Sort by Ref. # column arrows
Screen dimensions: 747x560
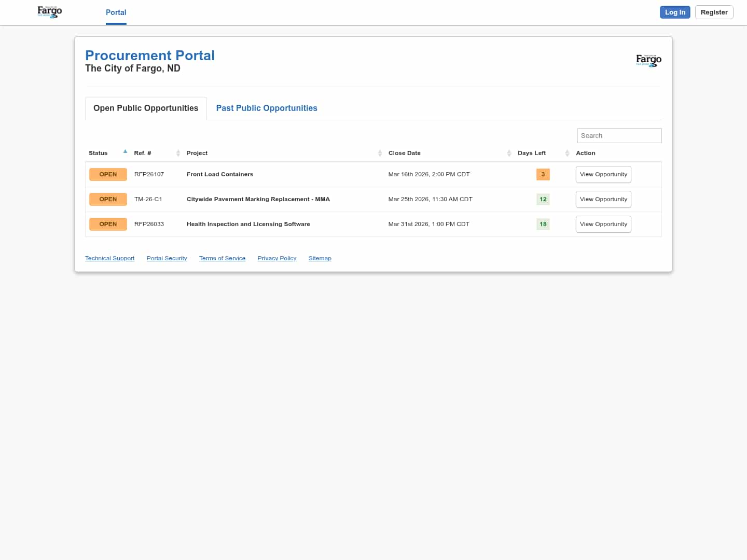point(178,153)
